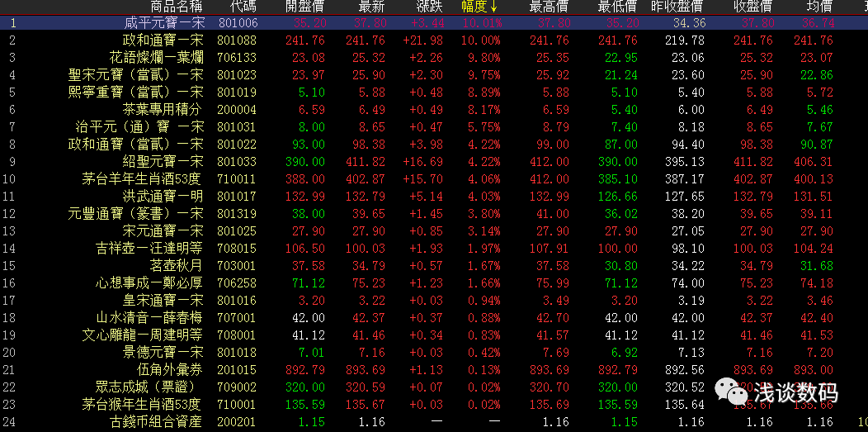Viewport: 868px width, 432px height.
Task: Sort by the 幅度 column header
Action: click(x=480, y=7)
